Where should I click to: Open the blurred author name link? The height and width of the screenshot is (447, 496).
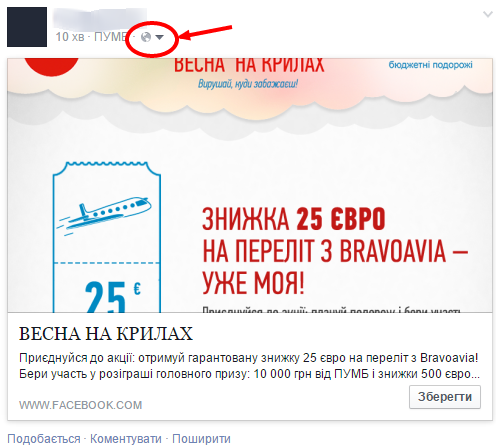(x=100, y=18)
